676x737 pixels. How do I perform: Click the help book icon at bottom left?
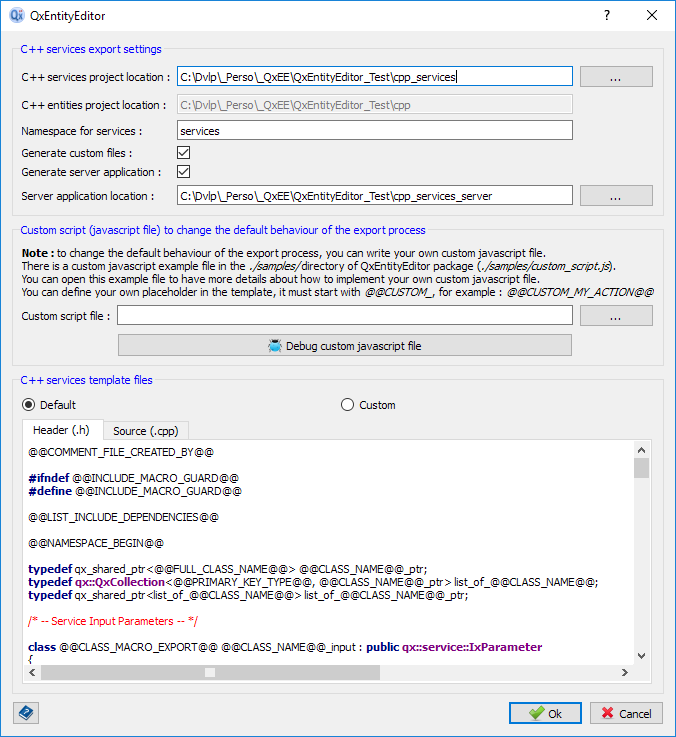click(x=25, y=712)
